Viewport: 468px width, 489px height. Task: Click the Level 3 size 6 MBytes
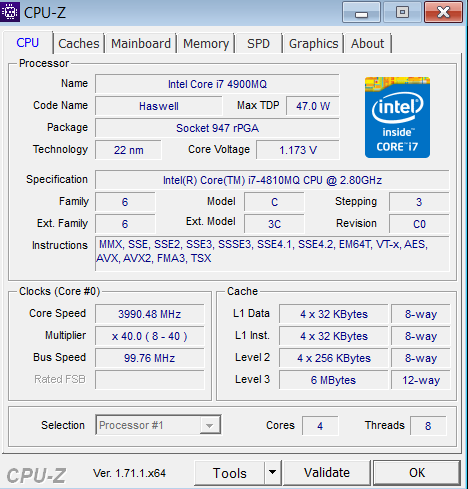pyautogui.click(x=334, y=380)
